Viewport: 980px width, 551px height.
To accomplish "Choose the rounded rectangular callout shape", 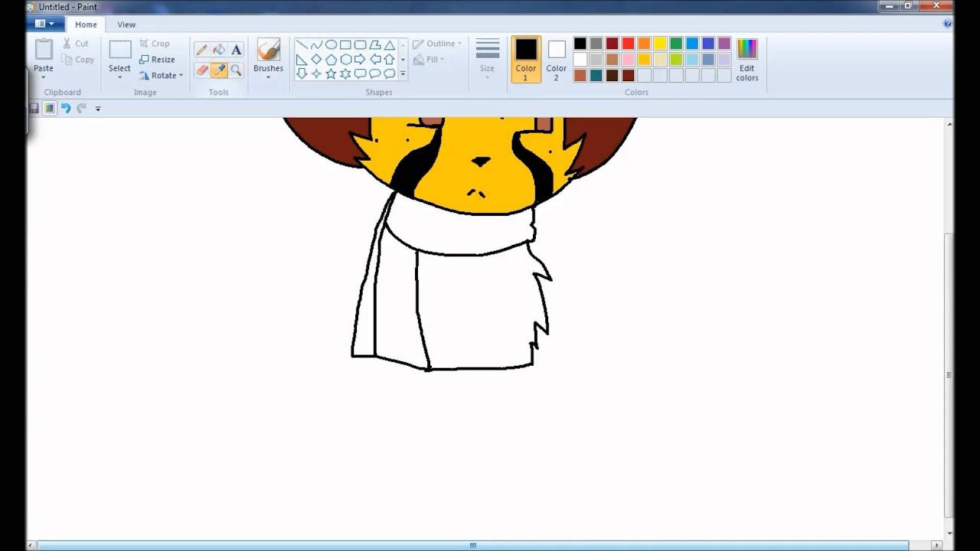I will point(360,73).
